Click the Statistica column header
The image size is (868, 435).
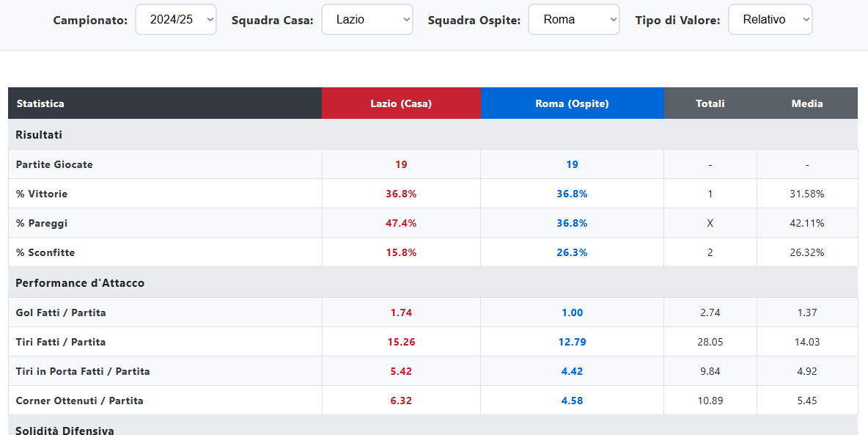tap(40, 103)
